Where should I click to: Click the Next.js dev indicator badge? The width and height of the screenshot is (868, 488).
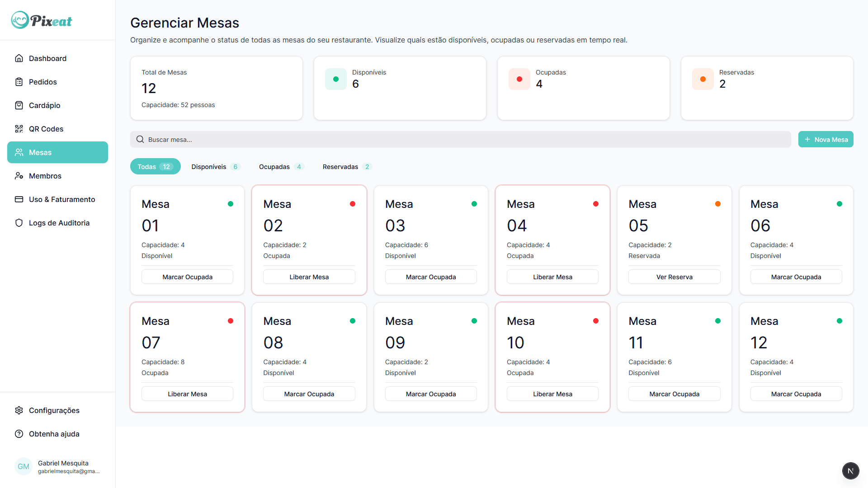coord(850,470)
